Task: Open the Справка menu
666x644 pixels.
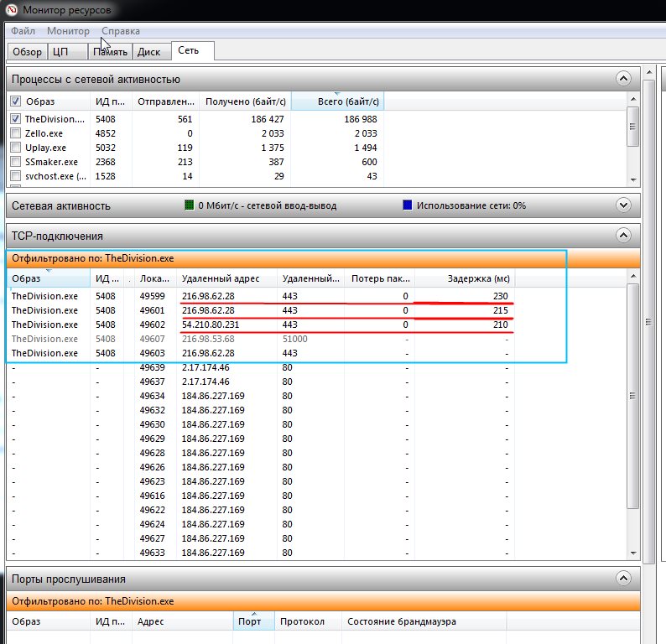Action: 121,31
